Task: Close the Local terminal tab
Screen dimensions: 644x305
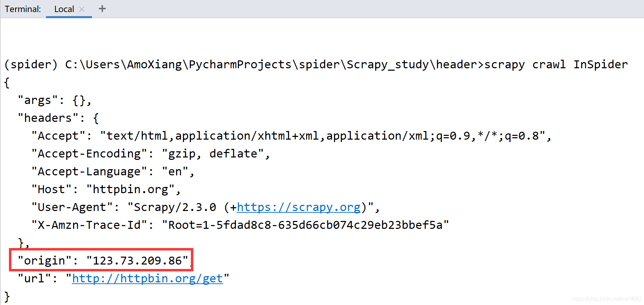Action: point(82,9)
